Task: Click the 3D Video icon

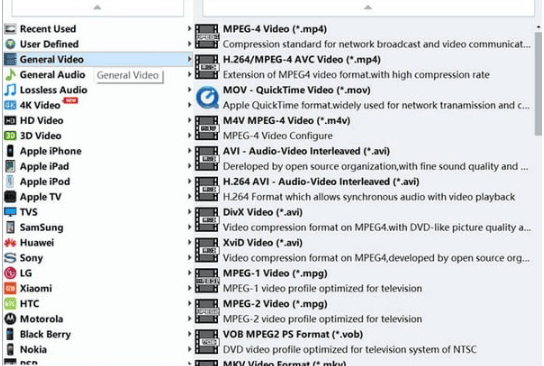Action: click(x=10, y=136)
